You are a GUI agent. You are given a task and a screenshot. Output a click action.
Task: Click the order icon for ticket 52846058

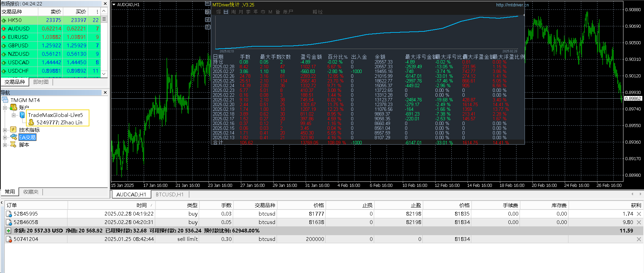point(9,222)
